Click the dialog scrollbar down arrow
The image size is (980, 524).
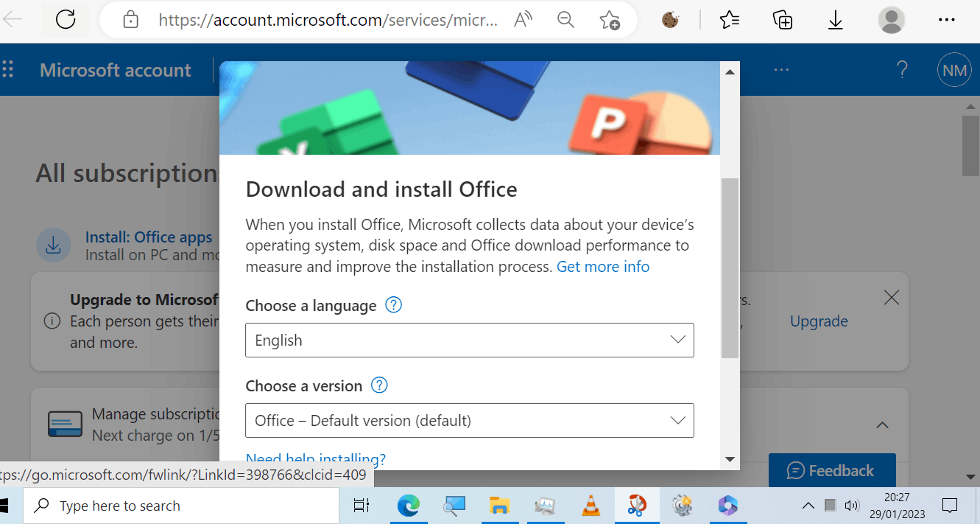point(730,459)
